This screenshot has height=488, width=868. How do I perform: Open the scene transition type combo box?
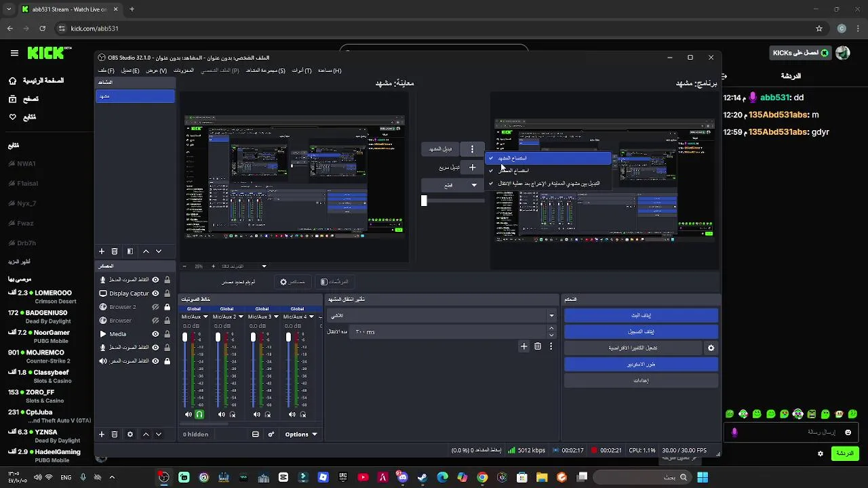pyautogui.click(x=441, y=315)
